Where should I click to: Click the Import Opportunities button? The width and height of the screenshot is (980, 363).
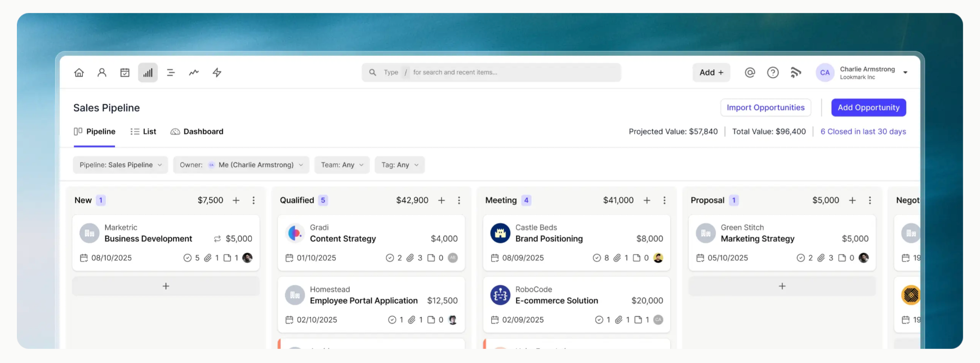[x=765, y=108]
